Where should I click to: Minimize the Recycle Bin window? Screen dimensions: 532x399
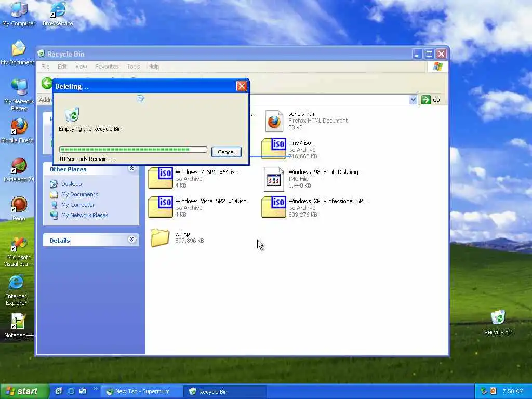417,54
